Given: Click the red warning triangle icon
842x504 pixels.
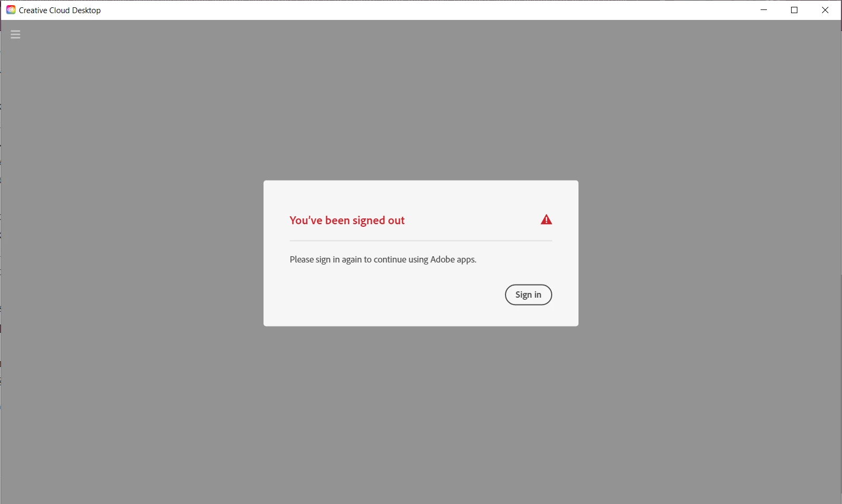Looking at the screenshot, I should (x=546, y=220).
